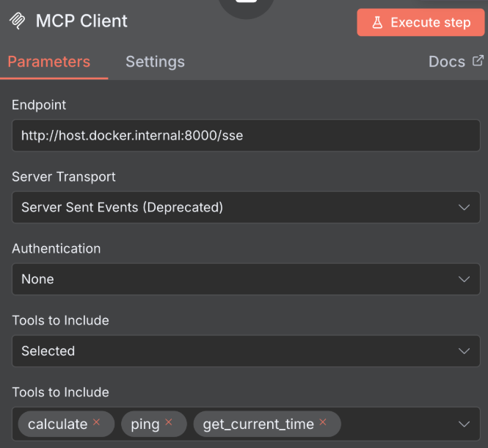Viewport: 488px width, 448px height.
Task: Expand the Tools to Include mode dropdown chevron
Action: (464, 352)
